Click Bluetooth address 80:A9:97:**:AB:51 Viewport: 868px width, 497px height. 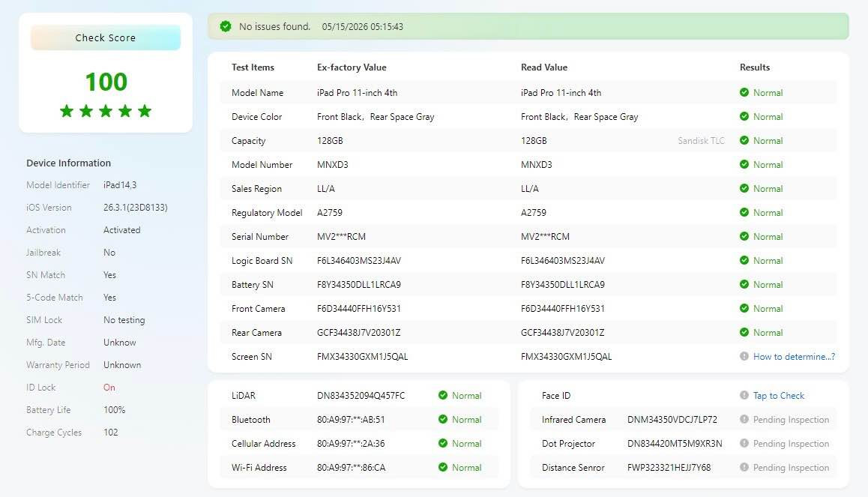(x=351, y=420)
